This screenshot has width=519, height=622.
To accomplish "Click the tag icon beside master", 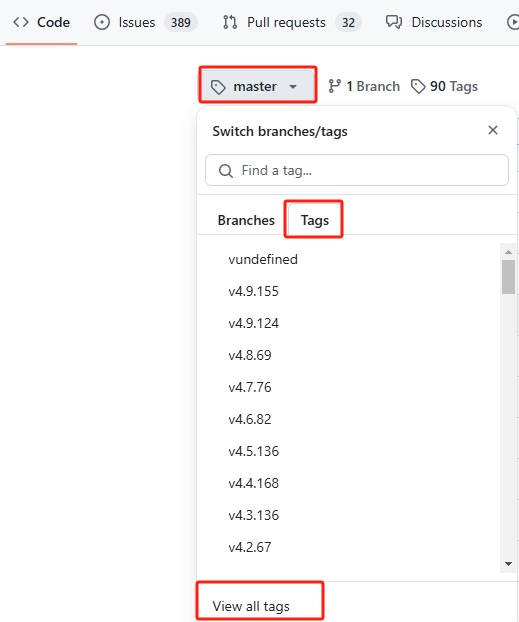I will point(218,87).
